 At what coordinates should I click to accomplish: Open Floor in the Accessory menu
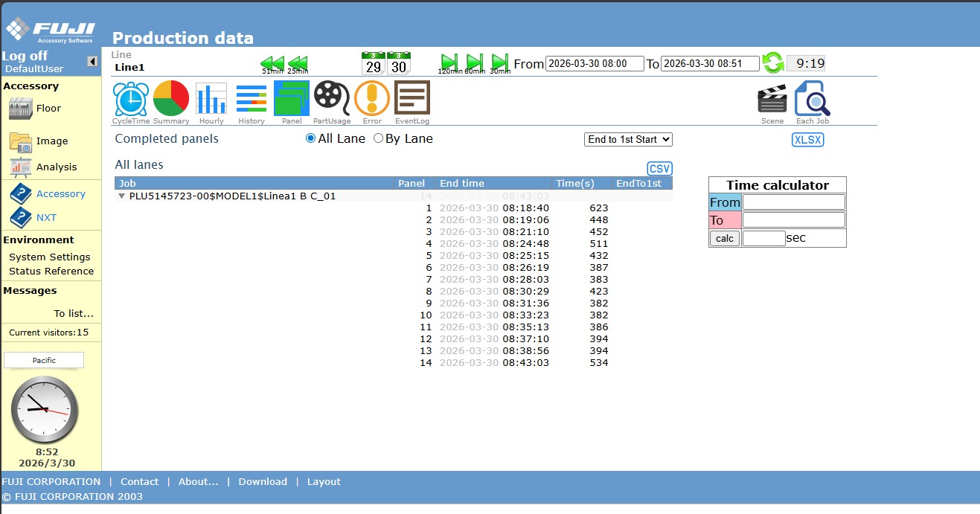[48, 109]
